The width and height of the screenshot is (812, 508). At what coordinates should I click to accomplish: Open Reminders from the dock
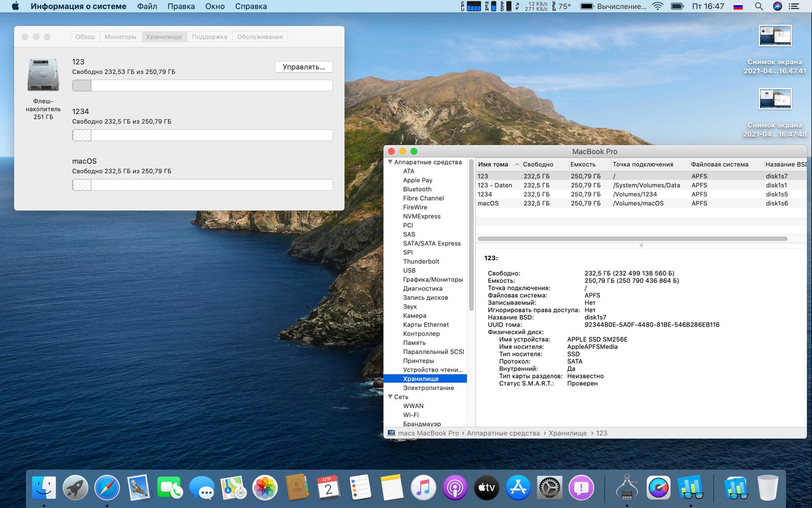click(360, 488)
